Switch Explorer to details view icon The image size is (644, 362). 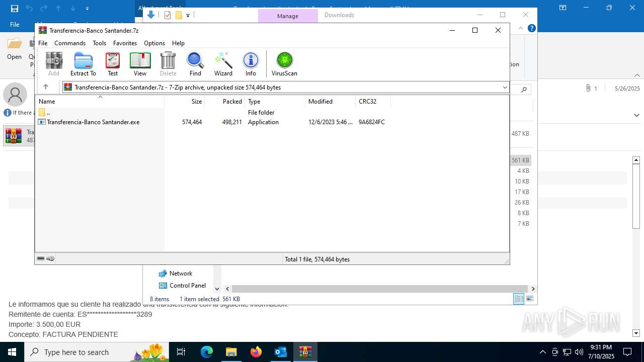pyautogui.click(x=519, y=299)
